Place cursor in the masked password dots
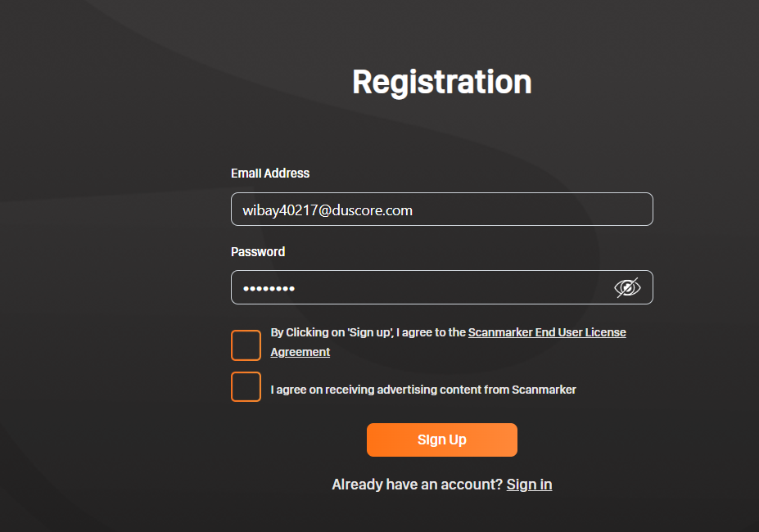The width and height of the screenshot is (759, 532). (x=269, y=289)
